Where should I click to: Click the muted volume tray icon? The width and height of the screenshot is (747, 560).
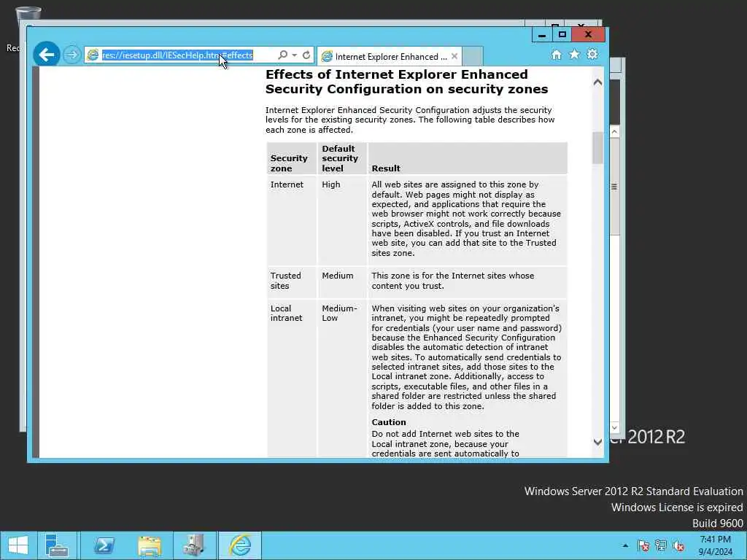pos(678,545)
